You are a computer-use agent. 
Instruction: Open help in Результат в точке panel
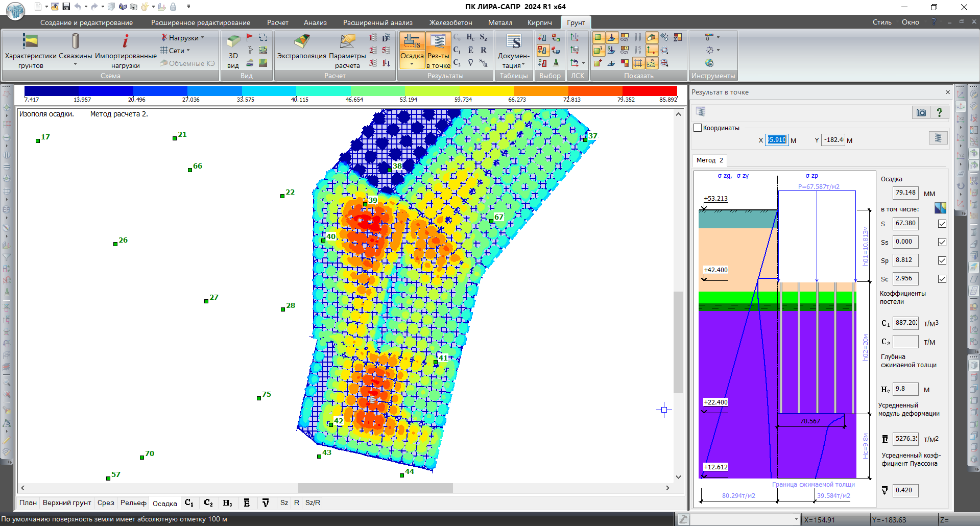coord(939,112)
